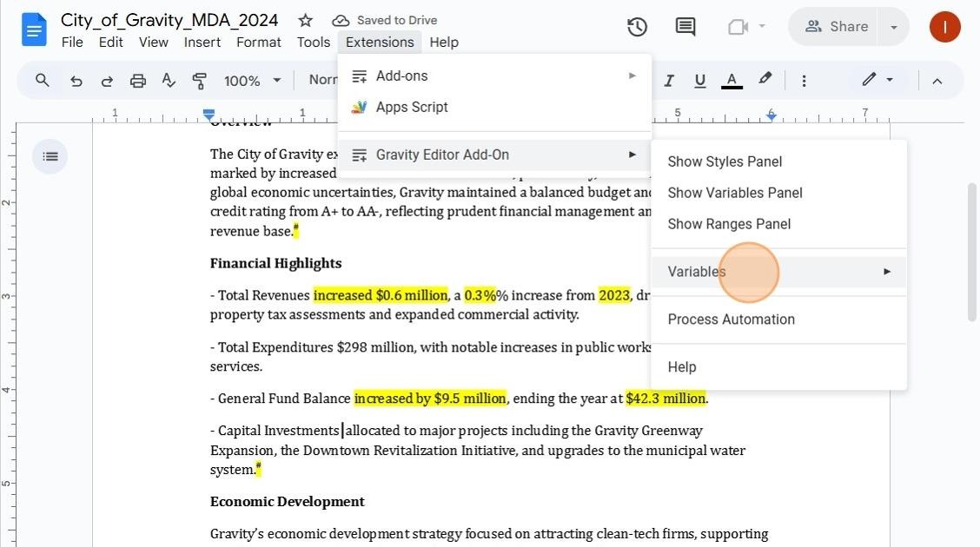Redo the last action
The image size is (980, 547).
[107, 81]
